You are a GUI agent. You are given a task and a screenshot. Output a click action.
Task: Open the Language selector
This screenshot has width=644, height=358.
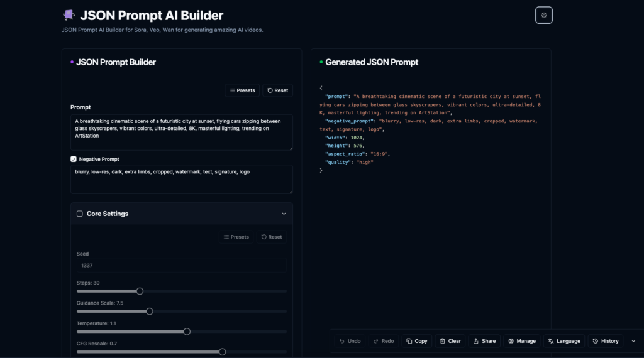pos(564,341)
